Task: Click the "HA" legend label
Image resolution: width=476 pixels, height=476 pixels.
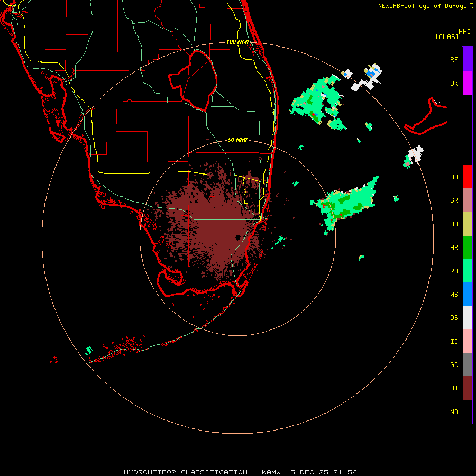Action: (x=454, y=177)
